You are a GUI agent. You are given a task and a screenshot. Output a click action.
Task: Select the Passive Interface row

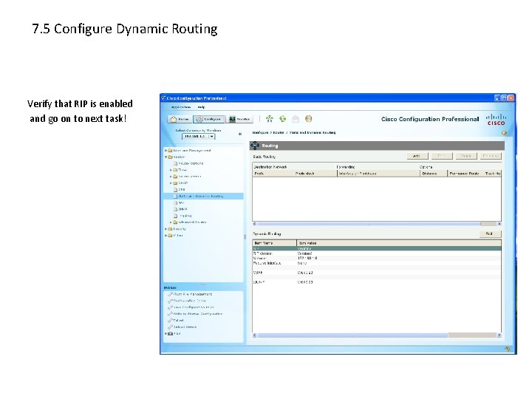(x=377, y=263)
